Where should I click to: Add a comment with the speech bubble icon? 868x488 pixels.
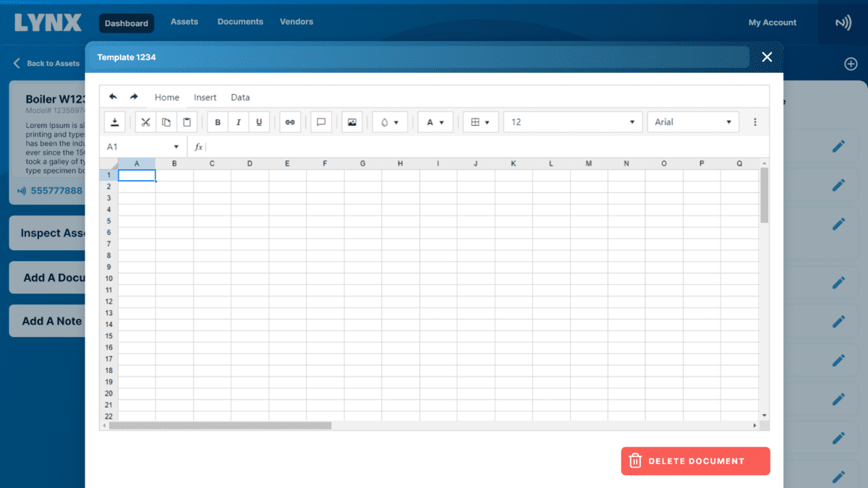321,122
